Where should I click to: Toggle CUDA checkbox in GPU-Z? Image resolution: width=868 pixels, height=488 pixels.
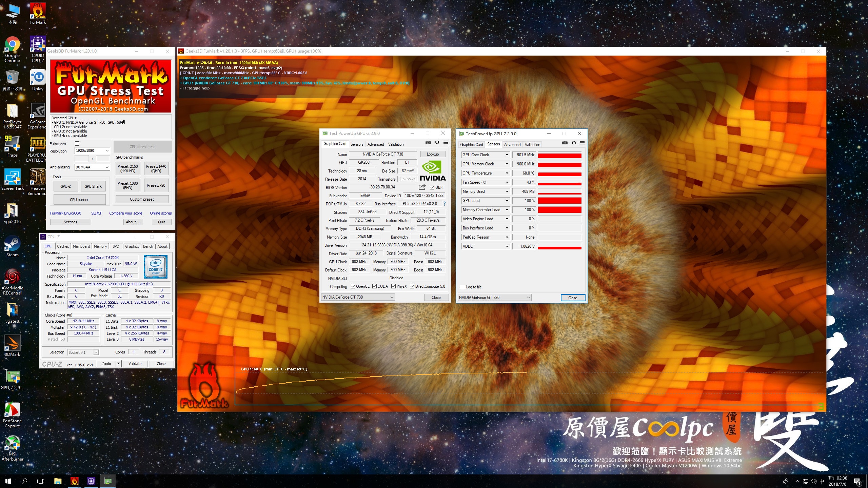pos(374,286)
